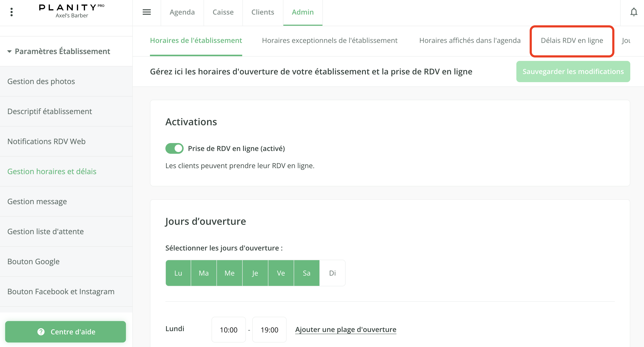Go to Horaires exceptionnels de l'établissement tab

pos(330,41)
